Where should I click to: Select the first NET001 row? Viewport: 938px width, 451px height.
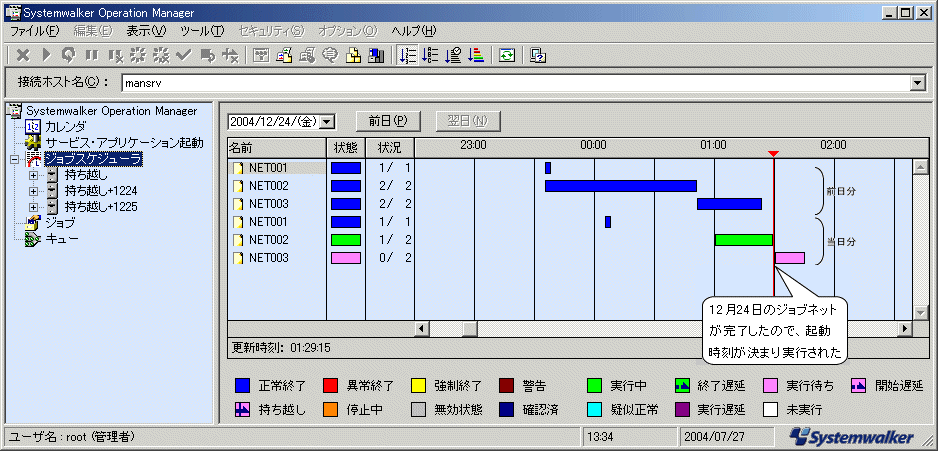[321, 168]
